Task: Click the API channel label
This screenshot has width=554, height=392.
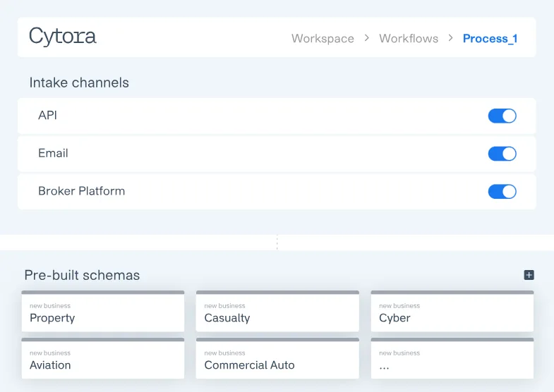Action: coord(47,116)
